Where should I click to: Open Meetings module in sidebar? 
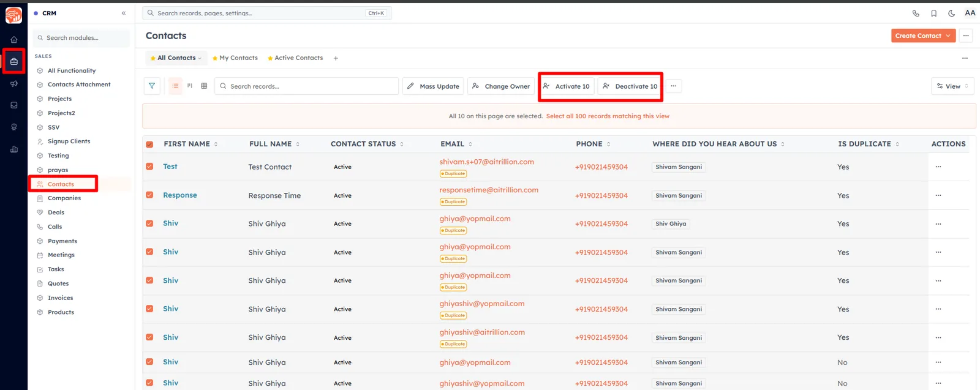click(x=61, y=255)
